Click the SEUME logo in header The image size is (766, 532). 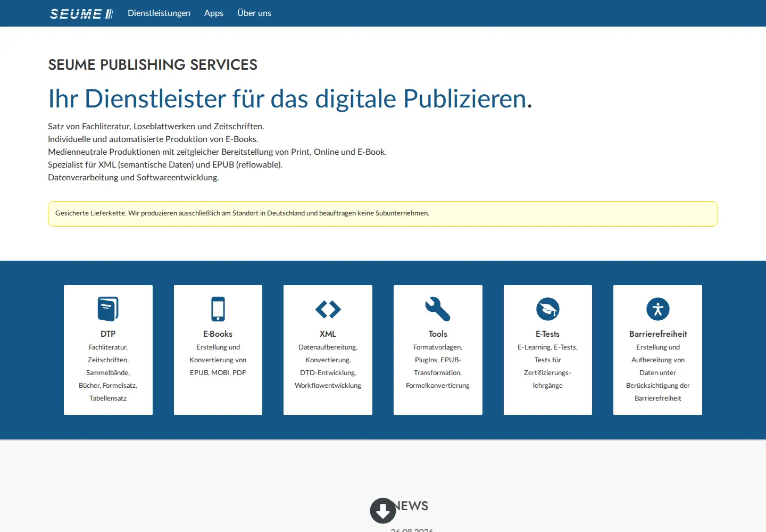[x=81, y=13]
